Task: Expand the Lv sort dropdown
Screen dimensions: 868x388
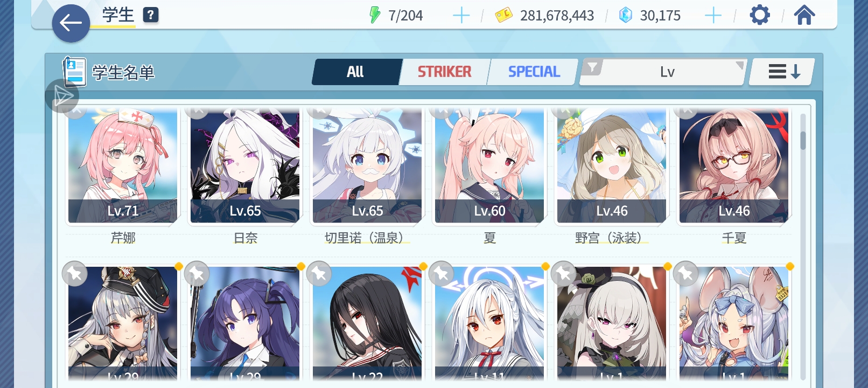Action: click(x=668, y=72)
